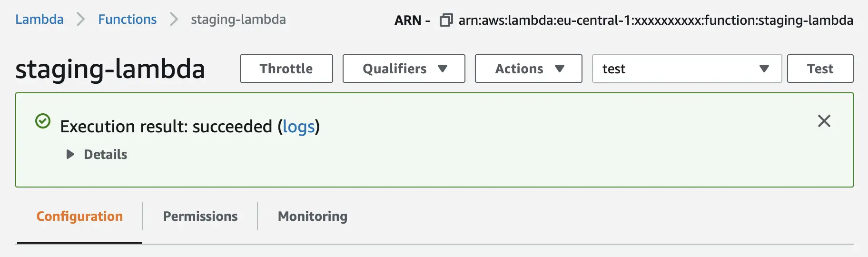The width and height of the screenshot is (868, 257).
Task: Select the Configuration tab
Action: click(x=79, y=216)
